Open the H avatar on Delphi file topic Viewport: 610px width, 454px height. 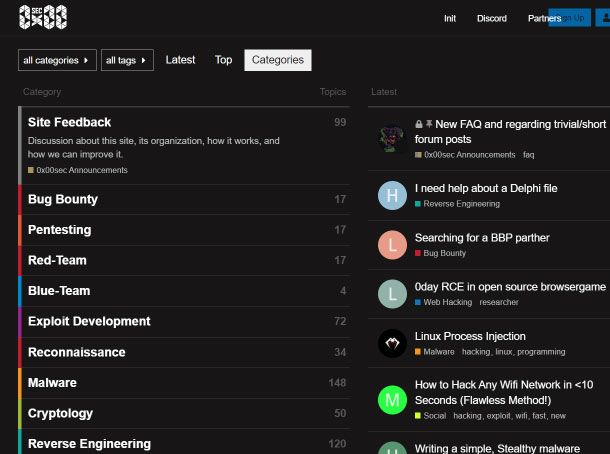392,195
